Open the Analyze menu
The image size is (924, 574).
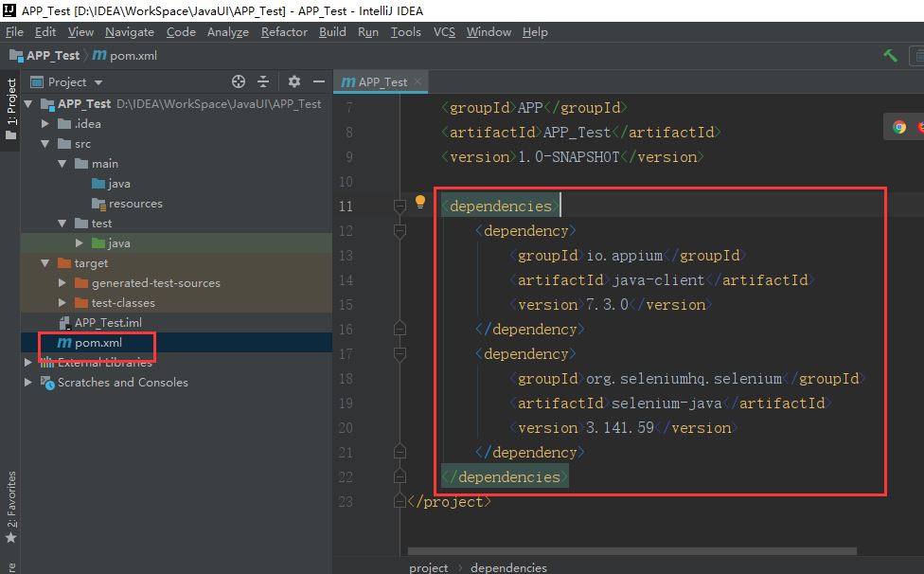pyautogui.click(x=228, y=32)
